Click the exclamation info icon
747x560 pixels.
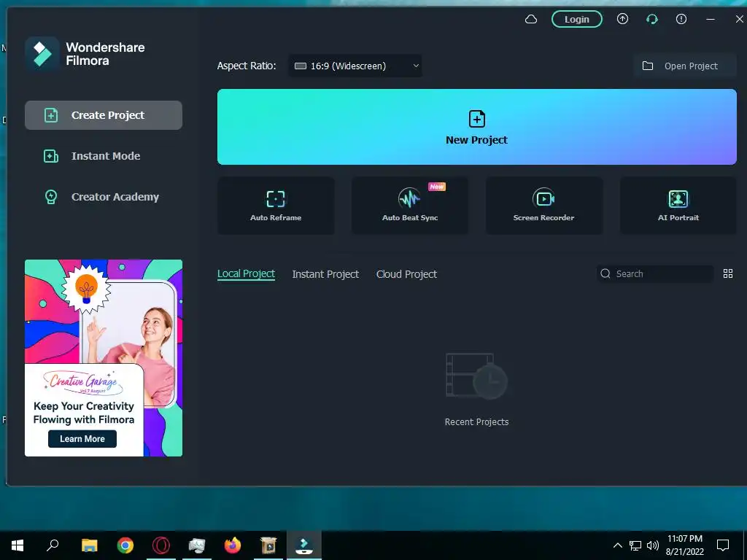[x=681, y=19]
